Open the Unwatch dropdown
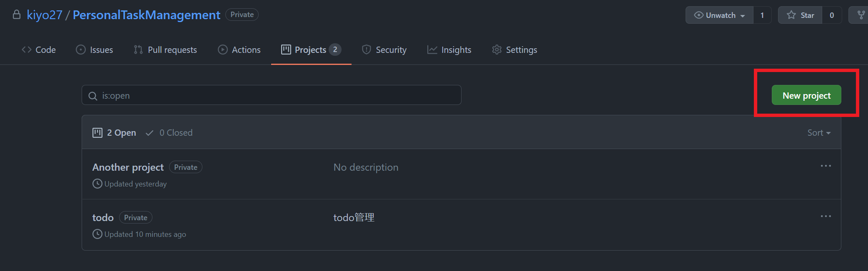 coord(719,15)
